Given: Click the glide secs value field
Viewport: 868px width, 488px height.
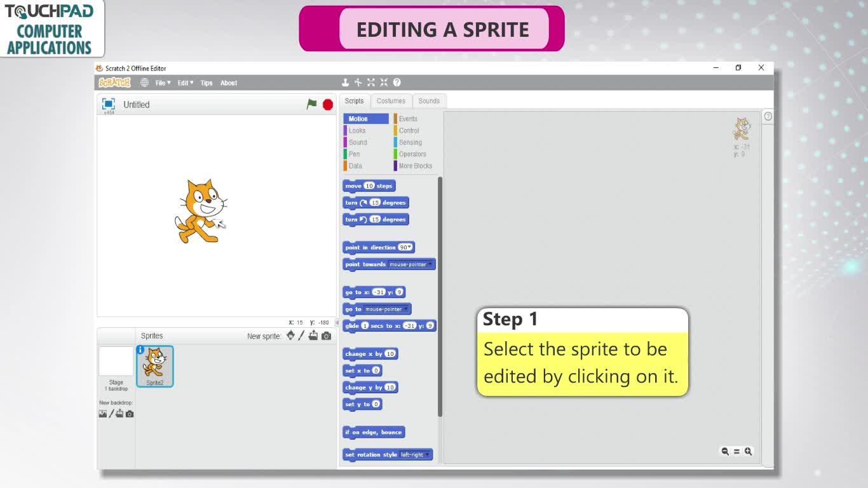Looking at the screenshot, I should [x=365, y=326].
